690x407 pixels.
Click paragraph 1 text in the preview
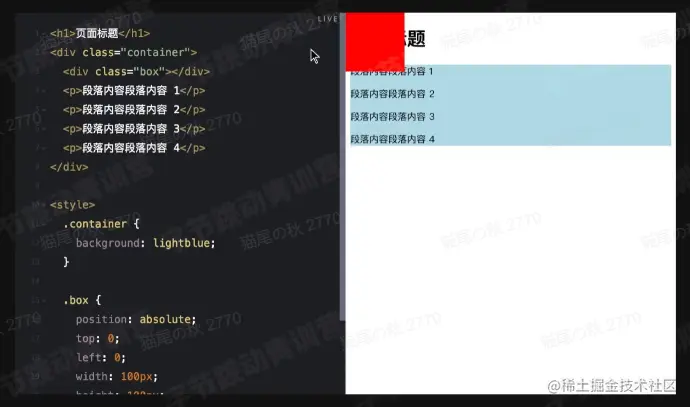click(392, 71)
